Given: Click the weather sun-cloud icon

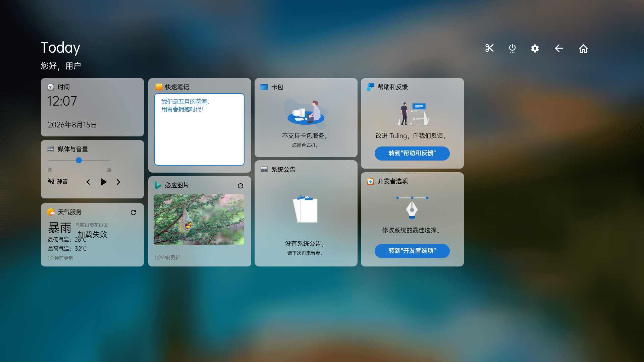Looking at the screenshot, I should click(x=51, y=212).
